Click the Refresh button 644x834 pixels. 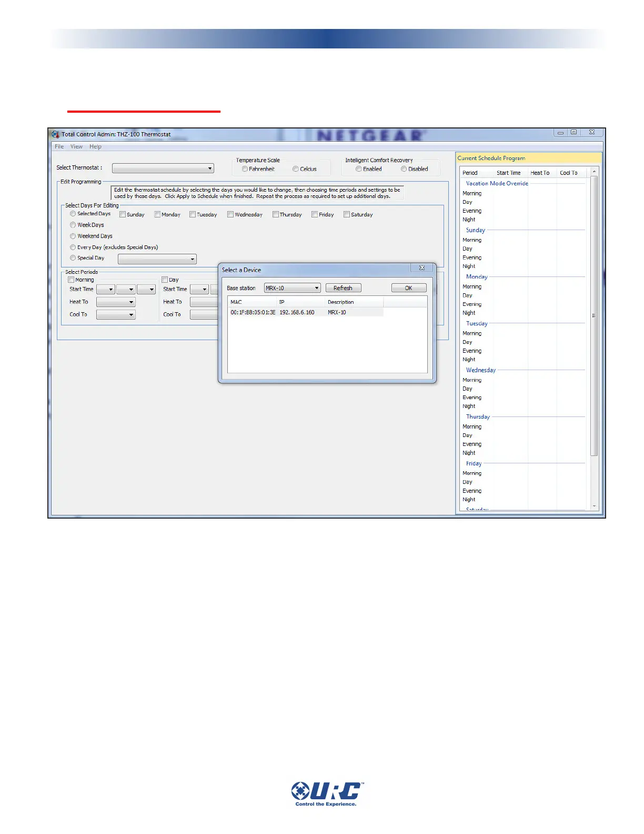[x=343, y=288]
